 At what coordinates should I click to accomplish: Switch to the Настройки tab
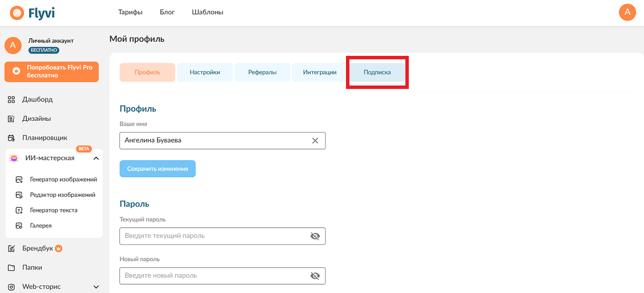(x=205, y=72)
